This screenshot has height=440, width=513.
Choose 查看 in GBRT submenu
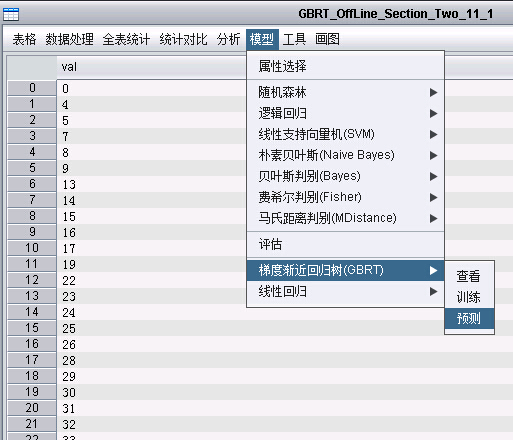point(469,276)
